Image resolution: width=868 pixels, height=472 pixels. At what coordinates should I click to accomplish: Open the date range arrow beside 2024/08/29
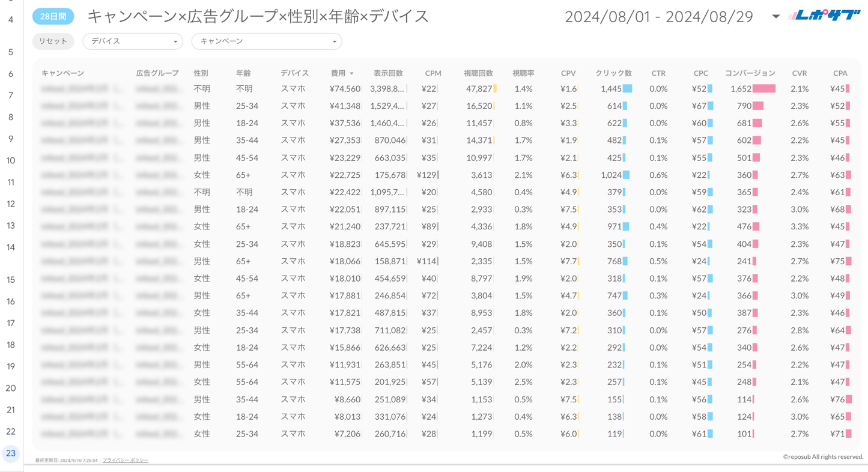[775, 16]
